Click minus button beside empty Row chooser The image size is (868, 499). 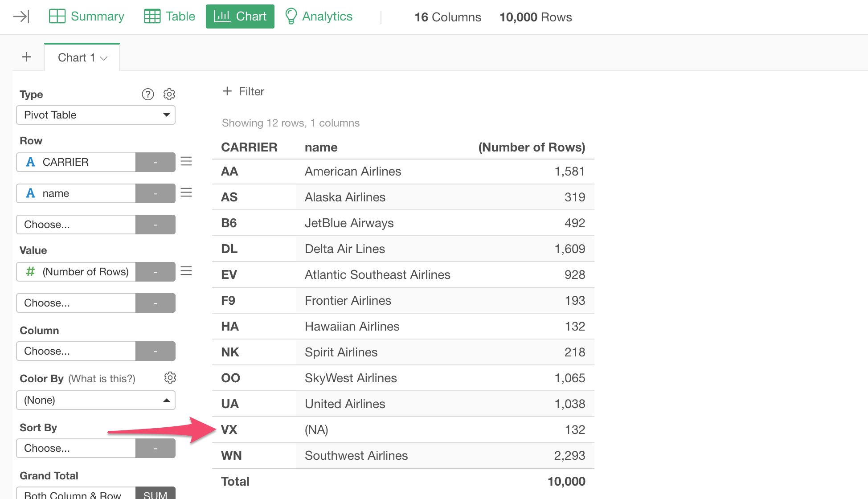[x=156, y=225]
